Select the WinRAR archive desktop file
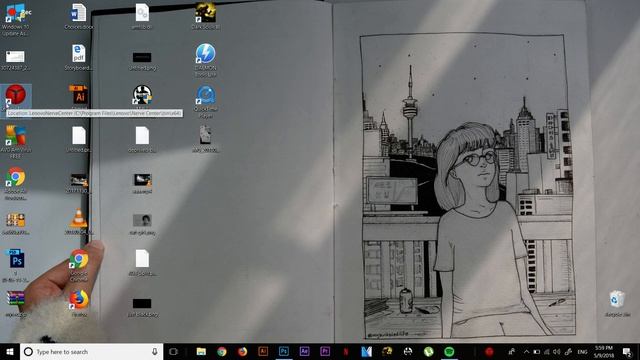Screen dimensions: 640x360 pyautogui.click(x=16, y=304)
